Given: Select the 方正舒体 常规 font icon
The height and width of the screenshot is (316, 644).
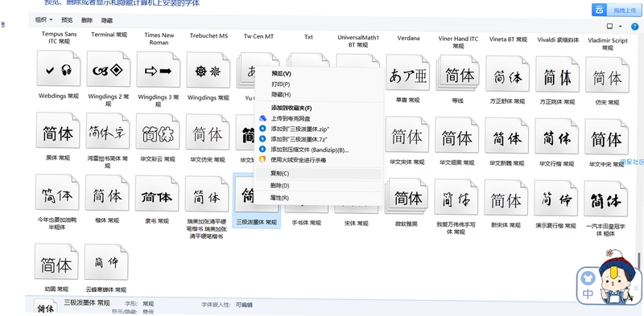Looking at the screenshot, I should click(508, 74).
